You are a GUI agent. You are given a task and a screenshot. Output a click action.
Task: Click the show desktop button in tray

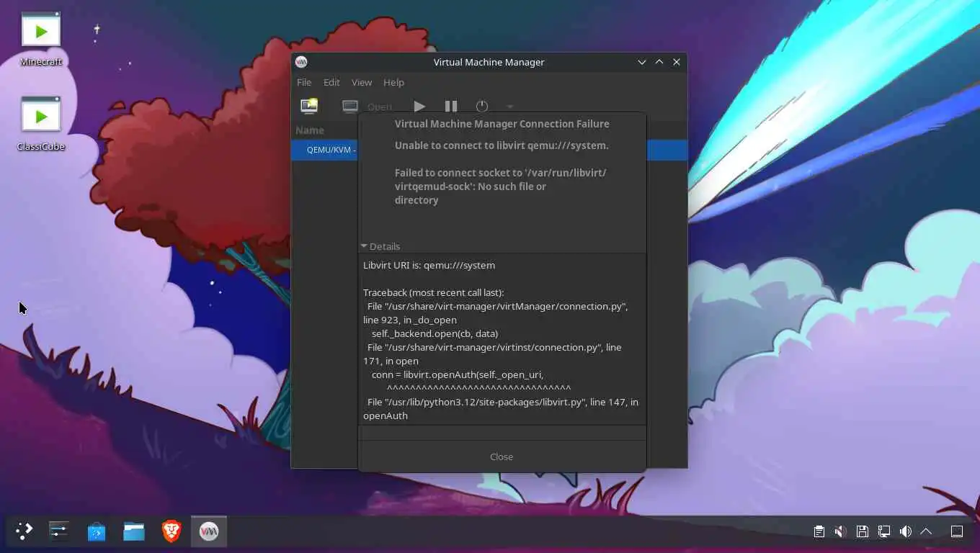pos(957,531)
